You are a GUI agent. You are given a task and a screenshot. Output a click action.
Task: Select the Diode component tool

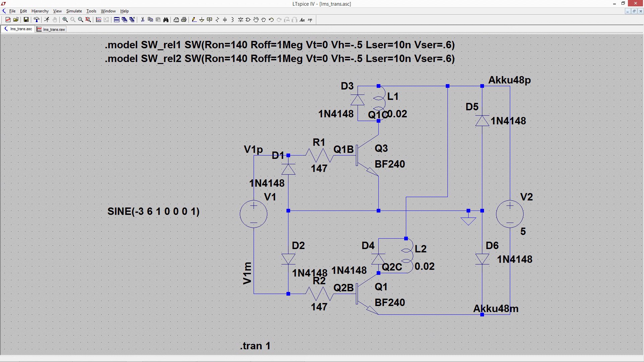pyautogui.click(x=240, y=20)
